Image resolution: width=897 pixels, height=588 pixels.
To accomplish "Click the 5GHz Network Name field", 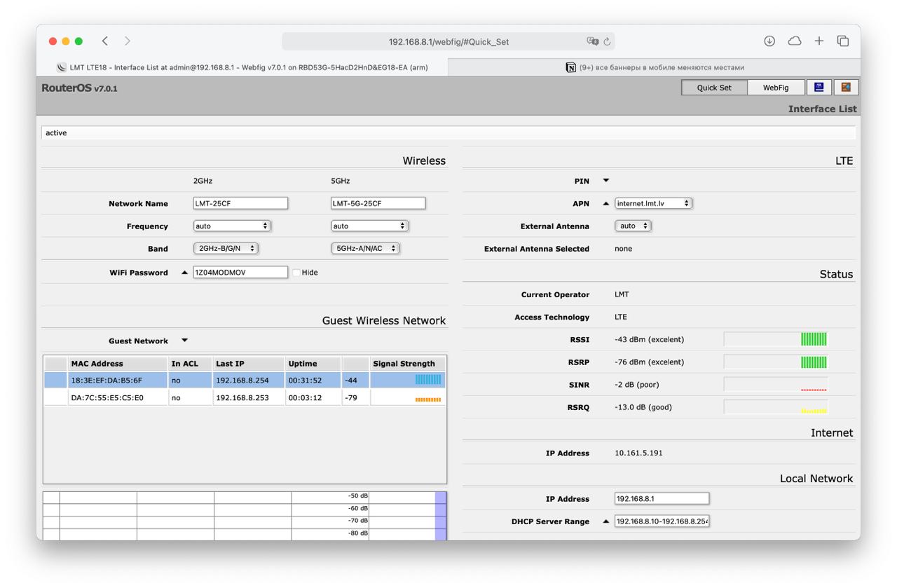I will [378, 203].
